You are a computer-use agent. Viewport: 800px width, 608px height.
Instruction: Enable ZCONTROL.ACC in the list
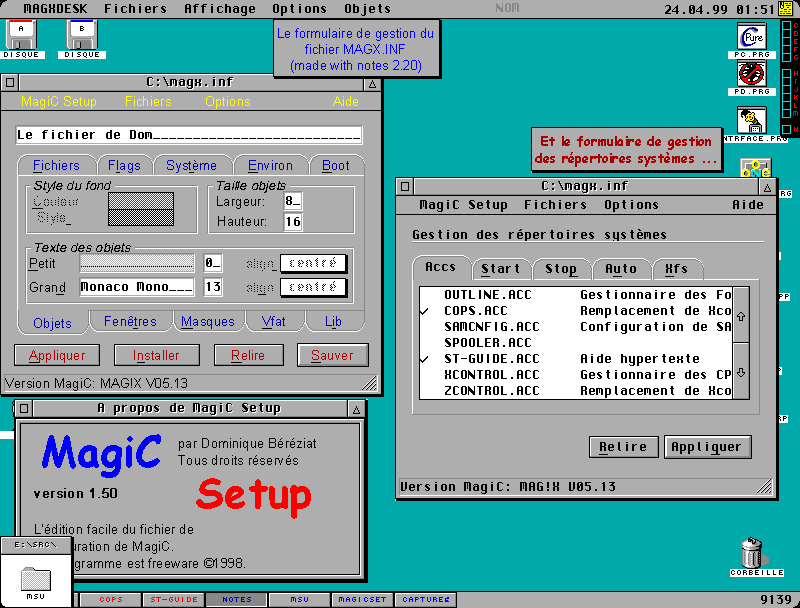coord(576,391)
